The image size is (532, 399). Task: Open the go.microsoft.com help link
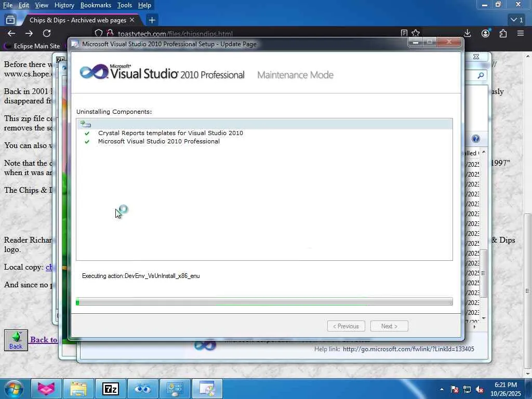tap(408, 349)
